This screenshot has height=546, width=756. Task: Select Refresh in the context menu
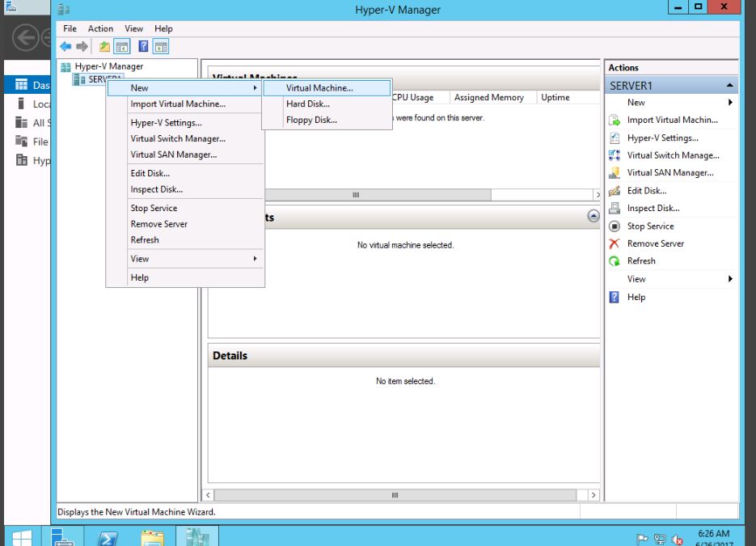coord(185,239)
